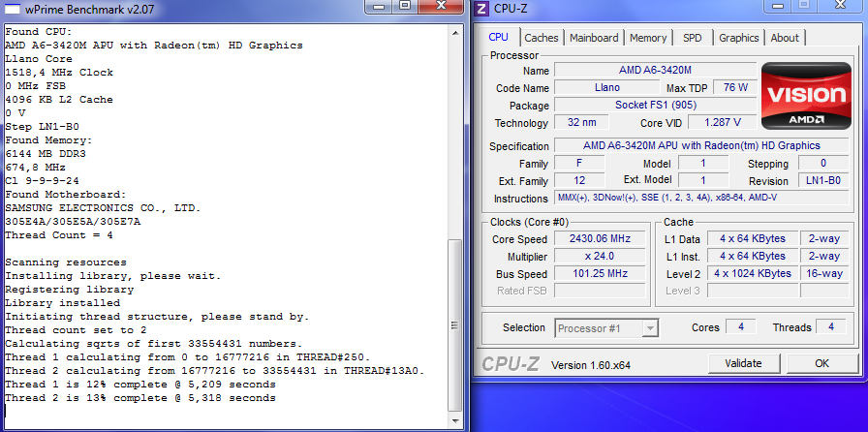
Task: Click the wPrime line 'Thread count set to 2'
Action: (x=76, y=330)
